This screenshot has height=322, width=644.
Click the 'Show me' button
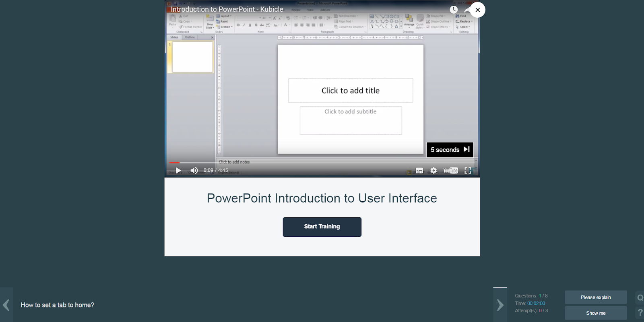(596, 313)
